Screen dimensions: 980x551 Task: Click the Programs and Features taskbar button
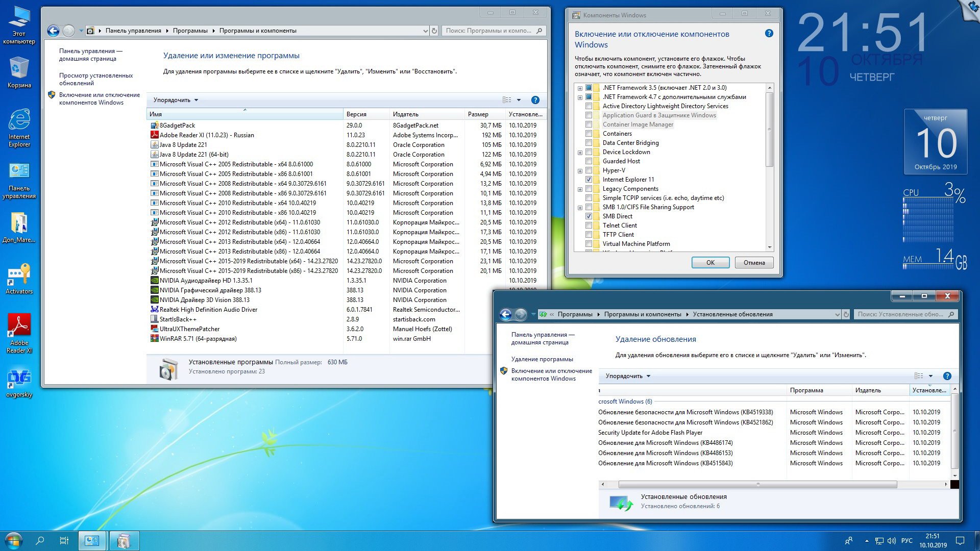(x=124, y=541)
